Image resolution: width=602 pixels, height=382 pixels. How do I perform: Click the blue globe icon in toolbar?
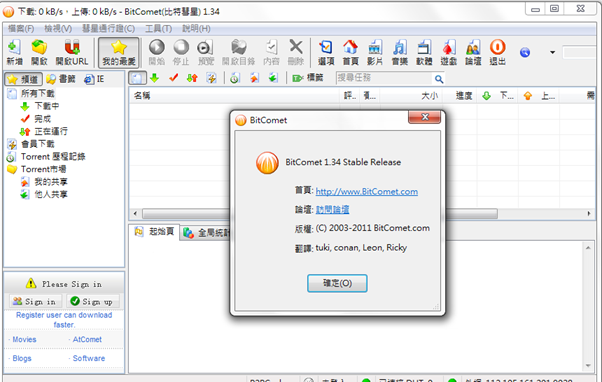click(525, 52)
